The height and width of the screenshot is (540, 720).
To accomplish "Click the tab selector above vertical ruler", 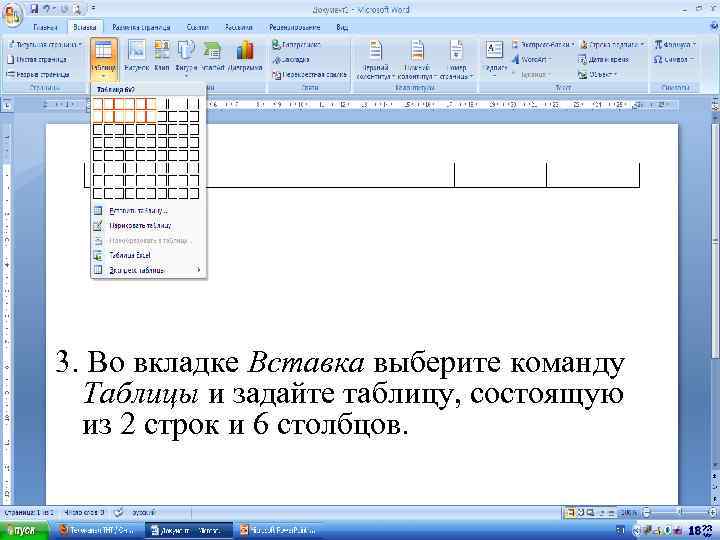I will [7, 105].
